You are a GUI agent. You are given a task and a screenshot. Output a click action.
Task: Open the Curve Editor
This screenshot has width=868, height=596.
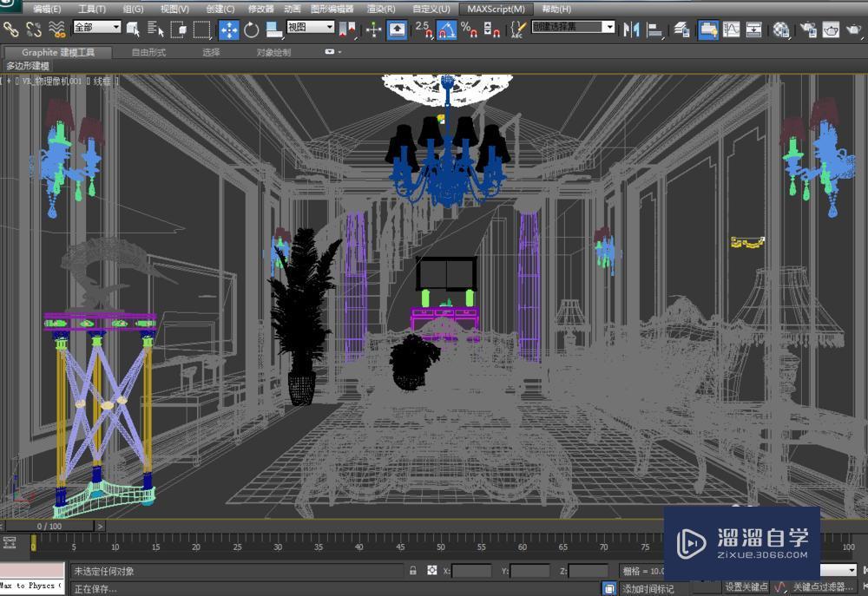[730, 29]
